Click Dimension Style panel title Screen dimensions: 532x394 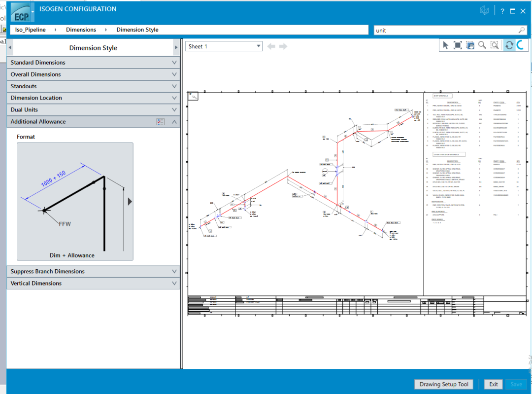pos(93,48)
